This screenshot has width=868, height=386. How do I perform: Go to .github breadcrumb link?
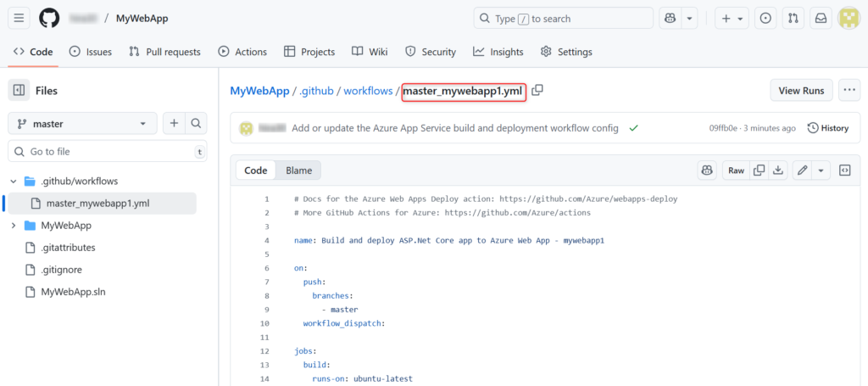(x=316, y=91)
